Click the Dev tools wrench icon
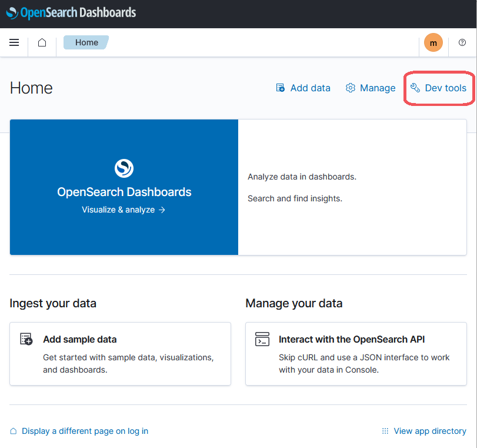The height and width of the screenshot is (448, 477). 415,88
